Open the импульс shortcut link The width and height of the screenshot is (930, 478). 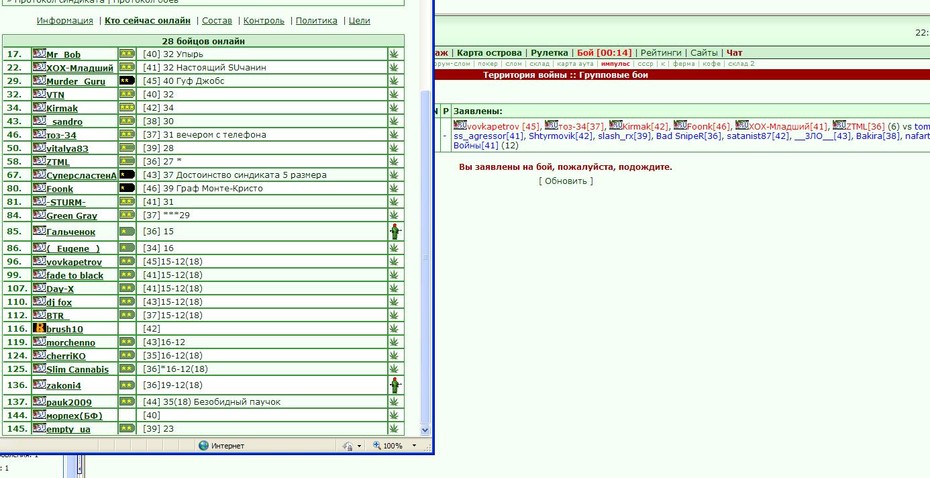coord(615,63)
